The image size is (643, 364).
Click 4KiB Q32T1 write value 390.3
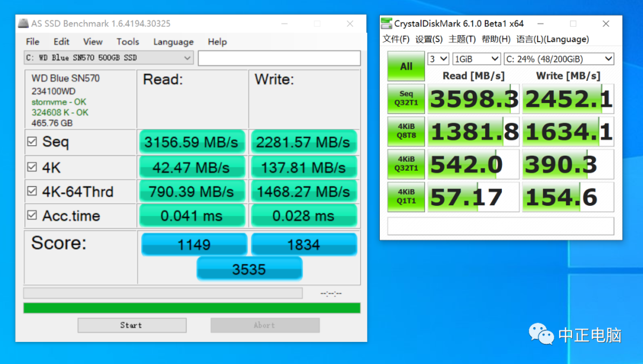[x=568, y=164]
